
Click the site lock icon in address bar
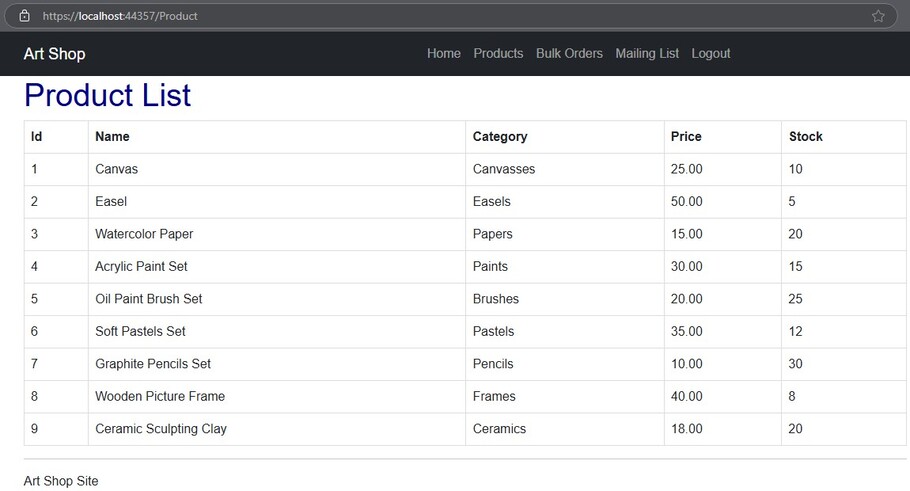click(x=25, y=16)
